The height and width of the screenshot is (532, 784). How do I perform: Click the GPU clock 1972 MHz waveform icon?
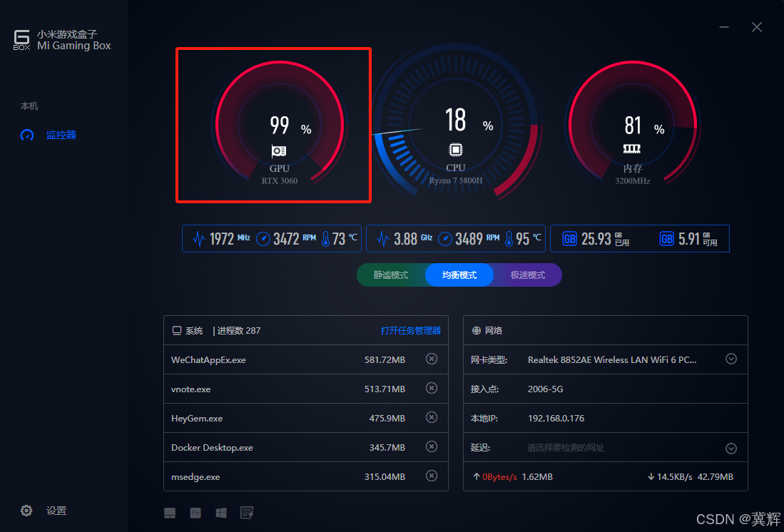pos(199,238)
